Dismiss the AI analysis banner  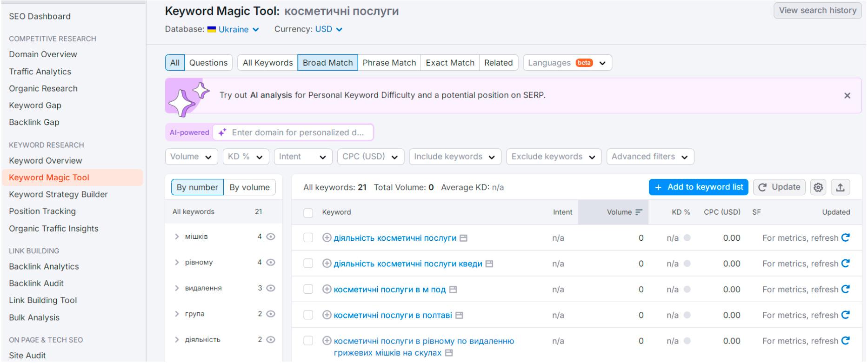pos(847,96)
